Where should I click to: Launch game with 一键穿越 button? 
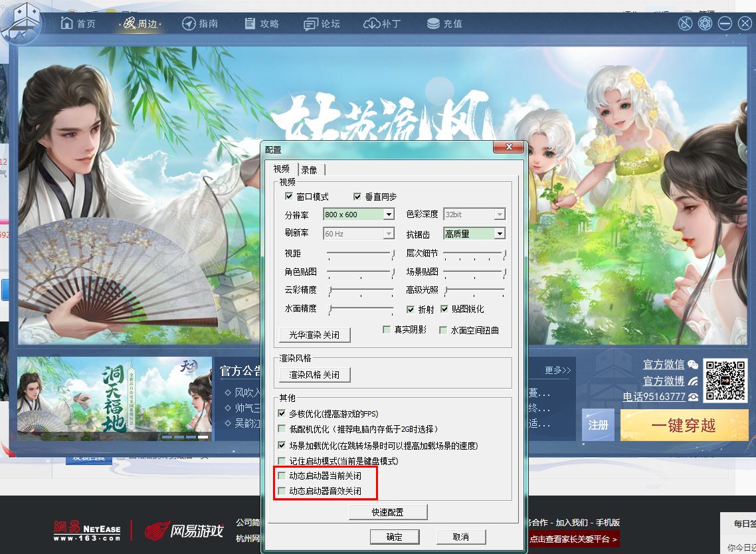[x=684, y=425]
